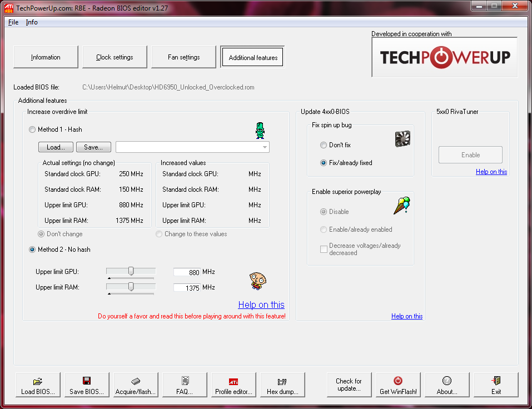Switch to the Information tab

pos(46,57)
